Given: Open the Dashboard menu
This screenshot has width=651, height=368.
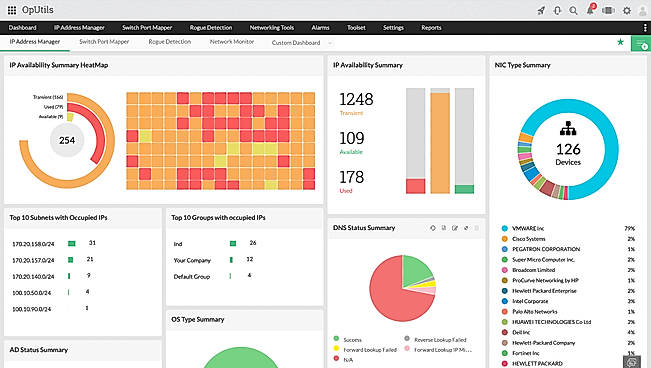Looking at the screenshot, I should pos(22,28).
